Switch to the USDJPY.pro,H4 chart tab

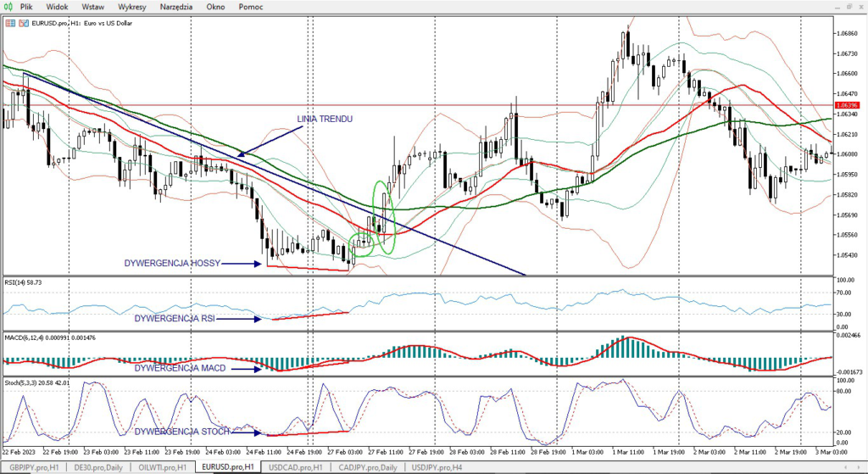point(436,467)
